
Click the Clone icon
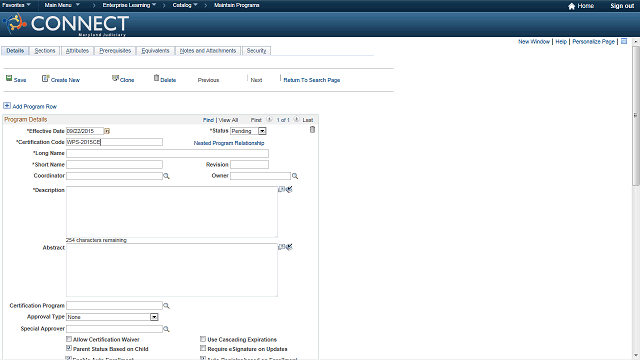click(116, 78)
